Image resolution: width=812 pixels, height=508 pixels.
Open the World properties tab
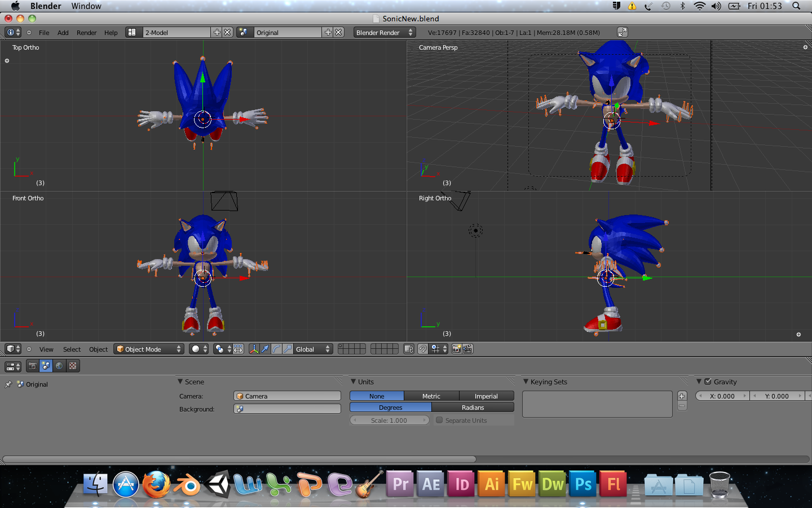(59, 366)
